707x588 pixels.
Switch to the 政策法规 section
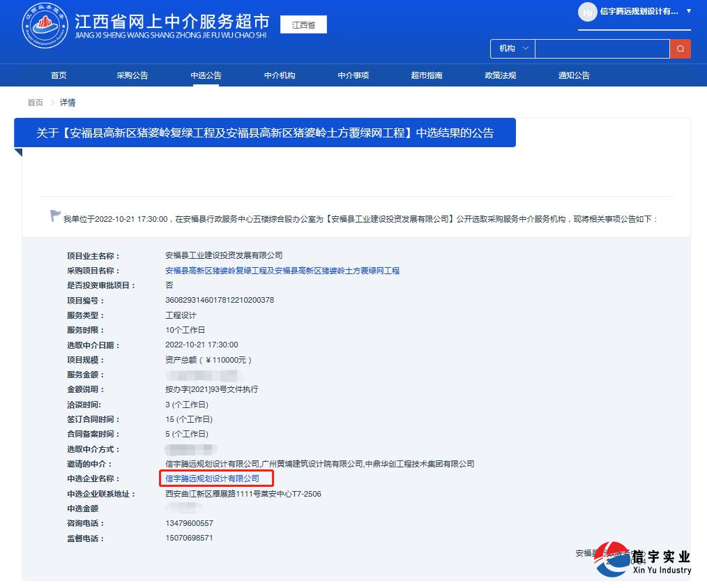(500, 75)
